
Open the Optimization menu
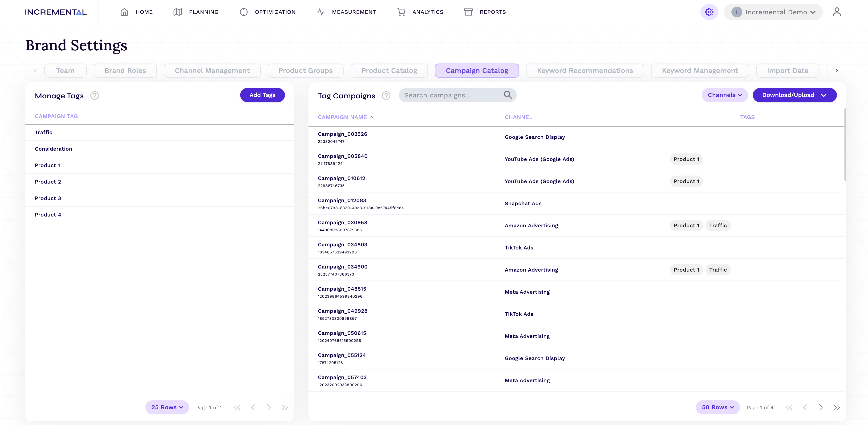268,12
